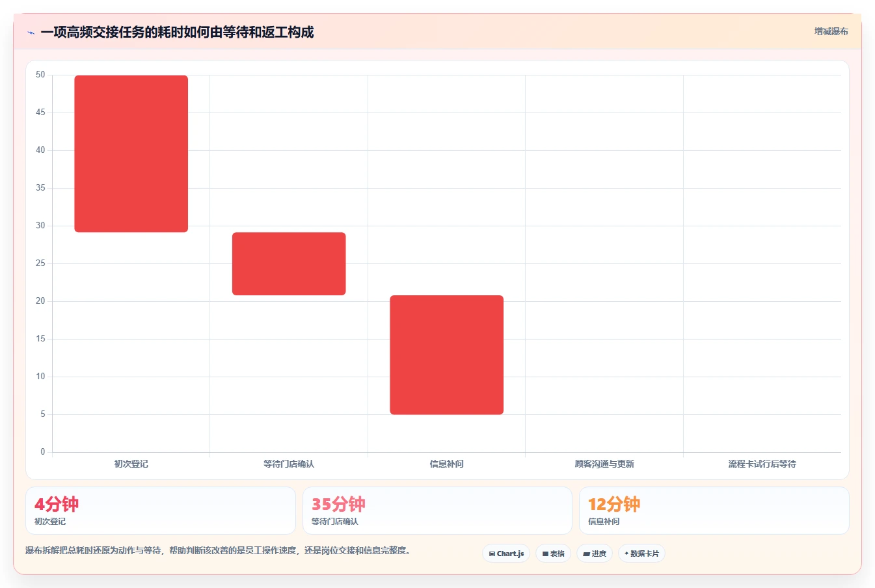The image size is (875, 588).
Task: Click the y-axis value 15
Action: tap(40, 339)
